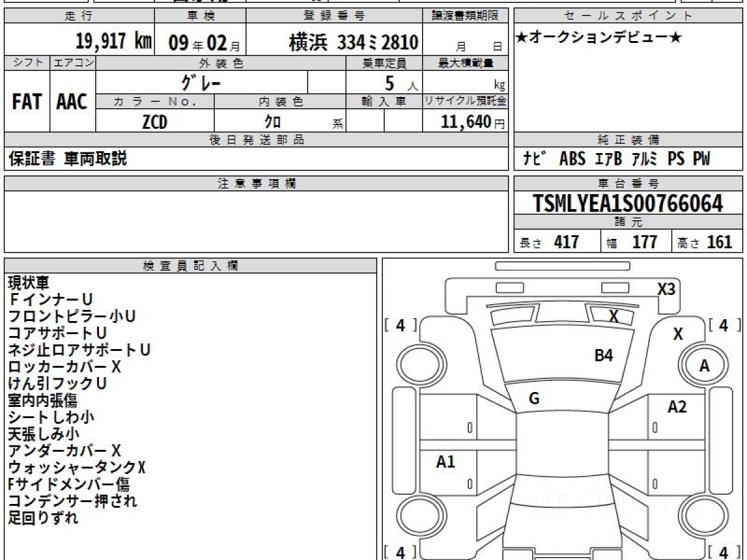Click the FAT shift value
Screen dimensions: 747x560
pyautogui.click(x=27, y=102)
